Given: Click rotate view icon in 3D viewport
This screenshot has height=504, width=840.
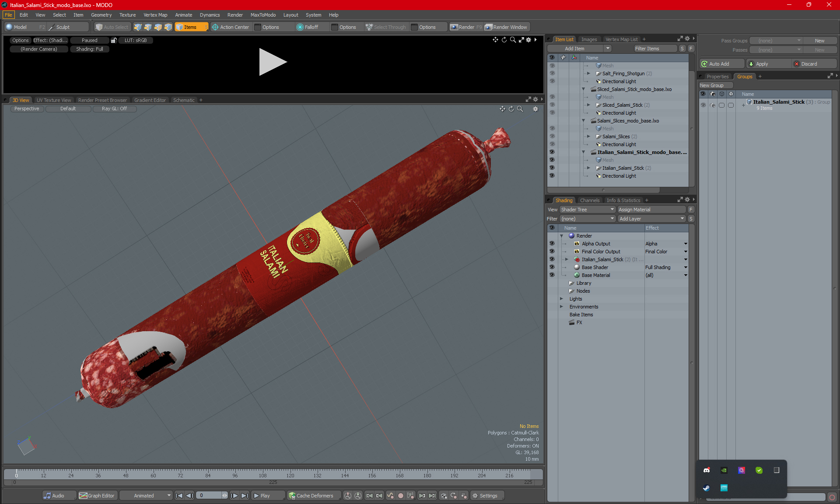Looking at the screenshot, I should 511,109.
